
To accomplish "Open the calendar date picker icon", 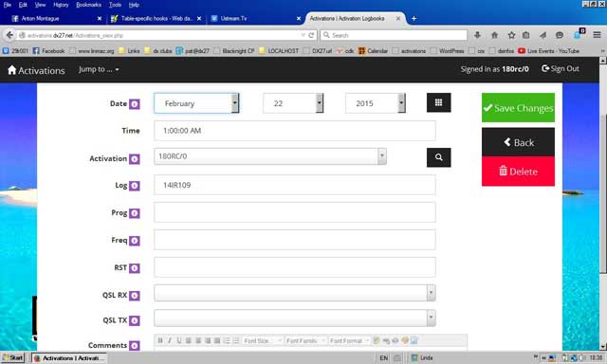I will point(438,102).
